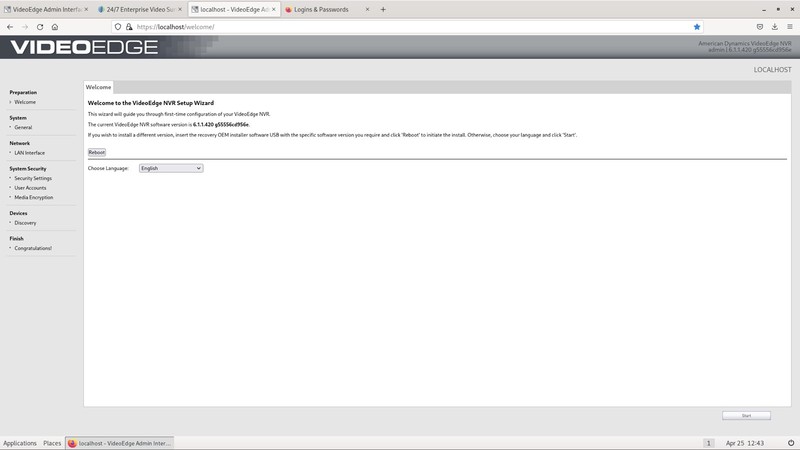Image resolution: width=800 pixels, height=450 pixels.
Task: Go back with the browser back arrow
Action: [10, 27]
